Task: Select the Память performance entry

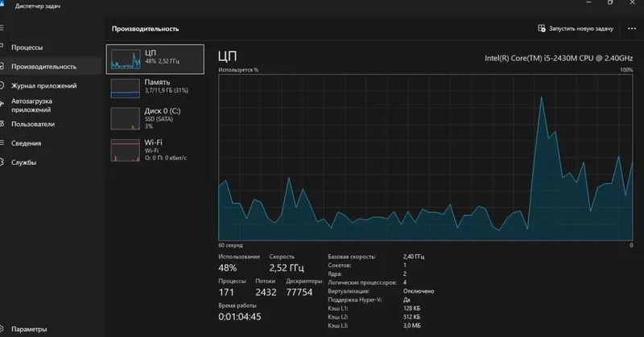Action: pos(155,88)
